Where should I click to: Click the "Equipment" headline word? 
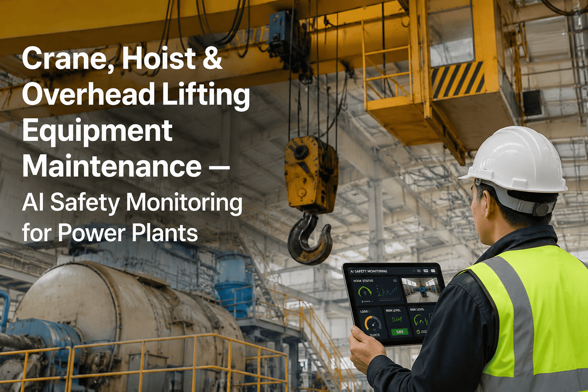[x=97, y=132]
